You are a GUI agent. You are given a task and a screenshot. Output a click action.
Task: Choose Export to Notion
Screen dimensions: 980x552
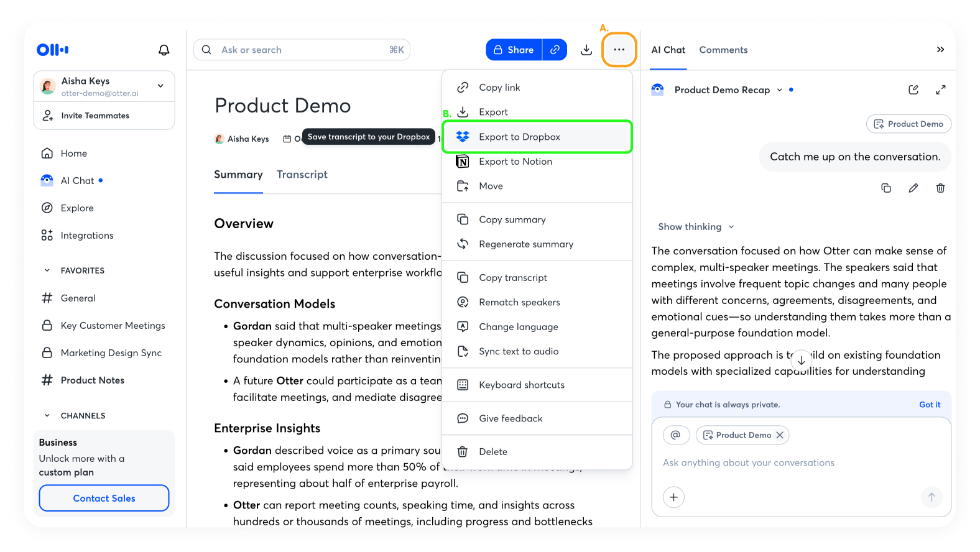point(537,162)
